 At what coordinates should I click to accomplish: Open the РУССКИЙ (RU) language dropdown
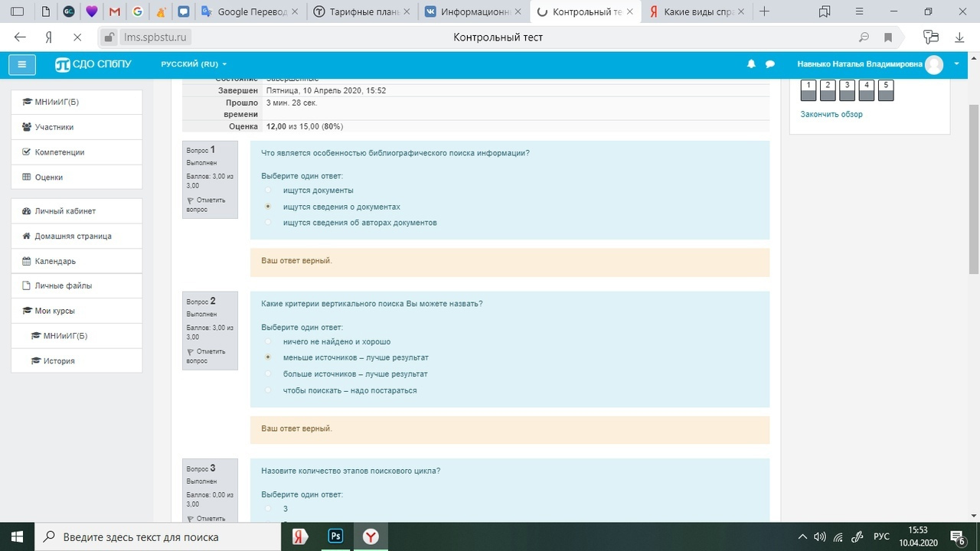194,64
